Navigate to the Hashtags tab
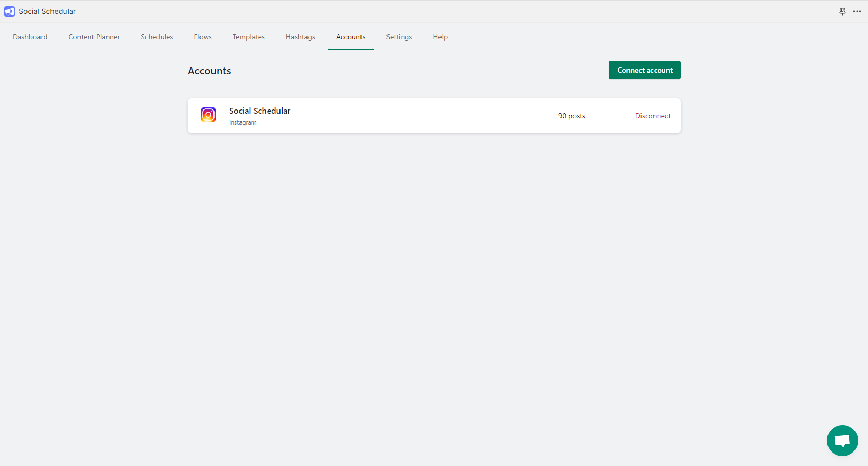The width and height of the screenshot is (868, 466). coord(300,37)
